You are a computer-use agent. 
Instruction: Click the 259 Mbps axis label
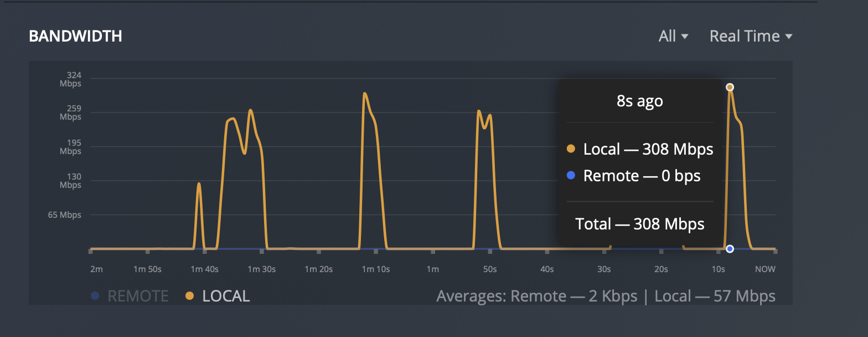tap(70, 113)
